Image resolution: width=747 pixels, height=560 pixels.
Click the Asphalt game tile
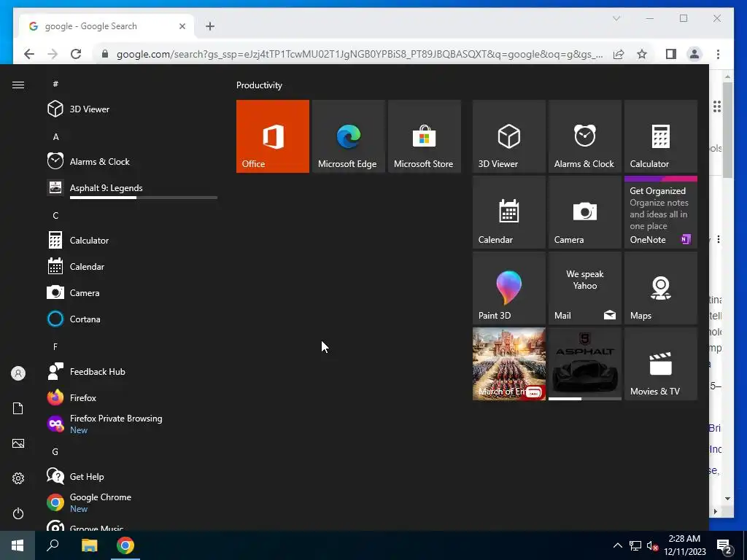(585, 364)
